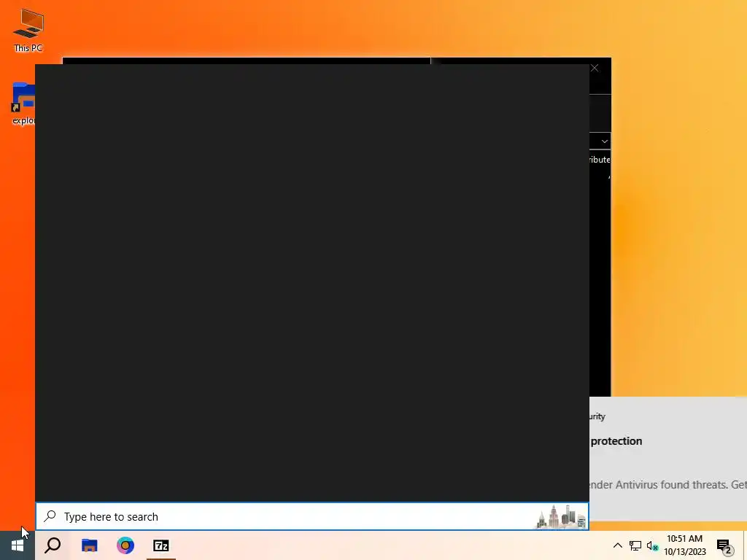Open the clock showing 10:51 AM

pyautogui.click(x=684, y=545)
